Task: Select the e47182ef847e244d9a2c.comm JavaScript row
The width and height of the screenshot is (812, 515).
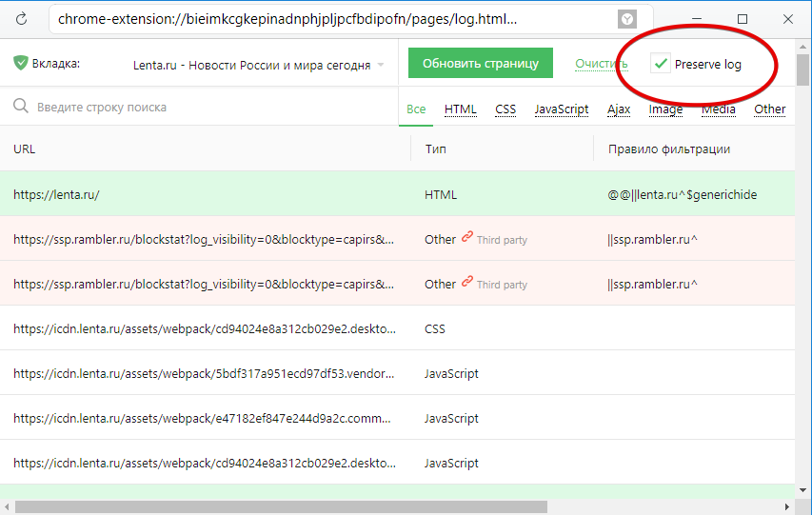Action: click(x=397, y=418)
